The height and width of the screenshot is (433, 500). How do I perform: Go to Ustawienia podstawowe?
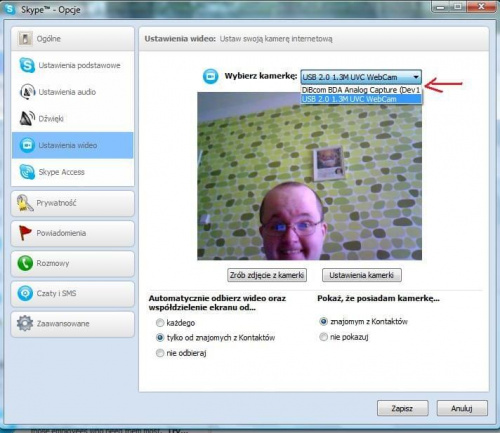point(73,65)
